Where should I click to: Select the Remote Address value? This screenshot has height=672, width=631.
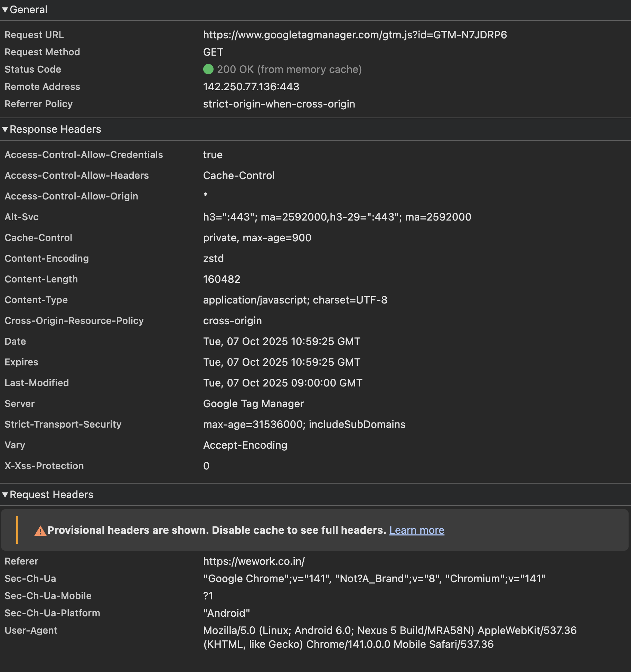251,87
